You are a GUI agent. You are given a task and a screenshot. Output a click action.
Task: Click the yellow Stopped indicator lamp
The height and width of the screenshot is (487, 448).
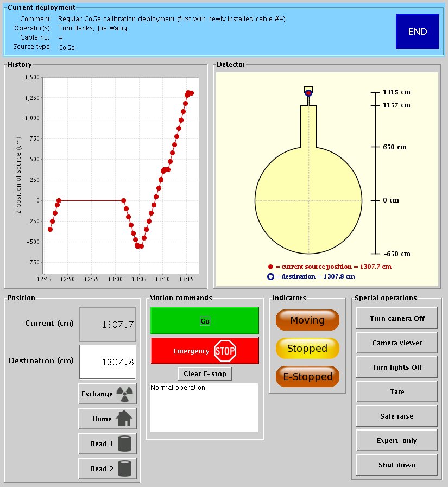307,349
